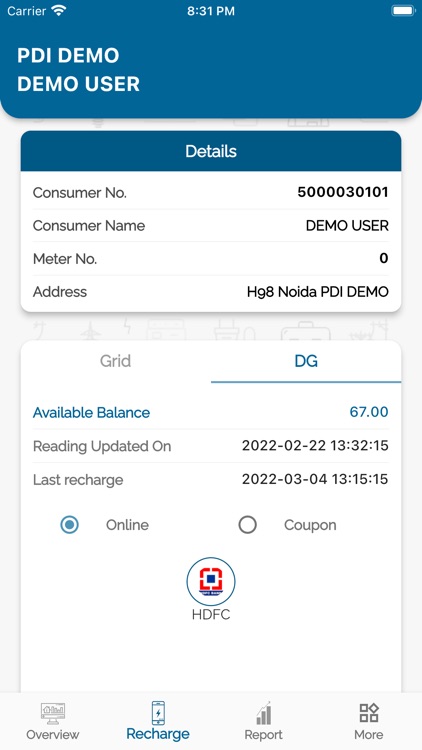This screenshot has height=750, width=422.
Task: Tap the Carrier status text
Action: tap(27, 11)
